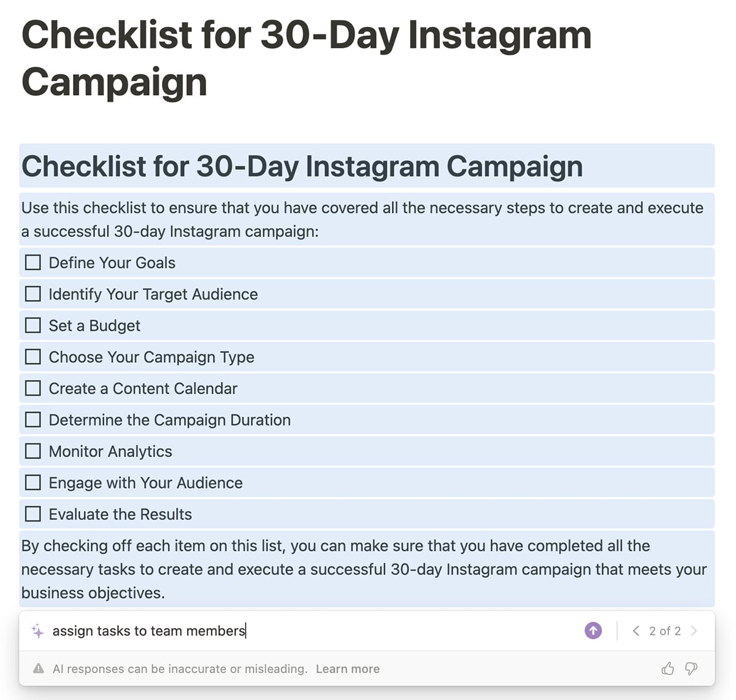Click the AI sparkle icon

click(x=37, y=631)
